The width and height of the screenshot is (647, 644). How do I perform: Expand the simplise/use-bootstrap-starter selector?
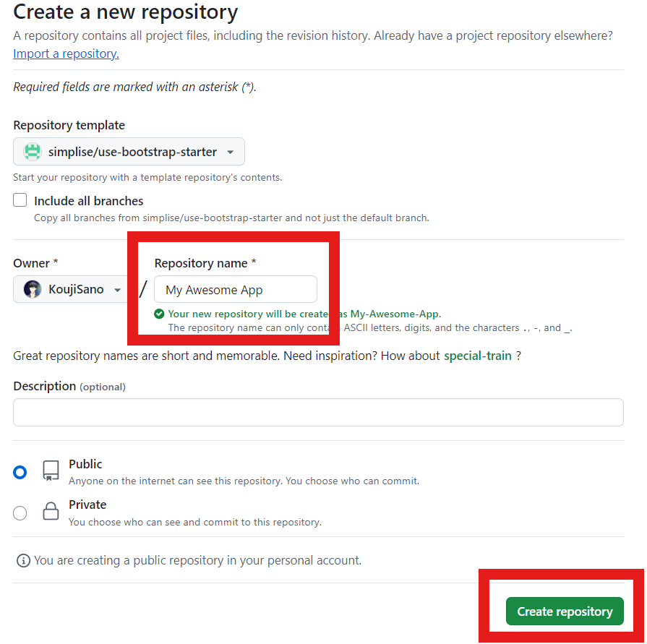pyautogui.click(x=128, y=151)
